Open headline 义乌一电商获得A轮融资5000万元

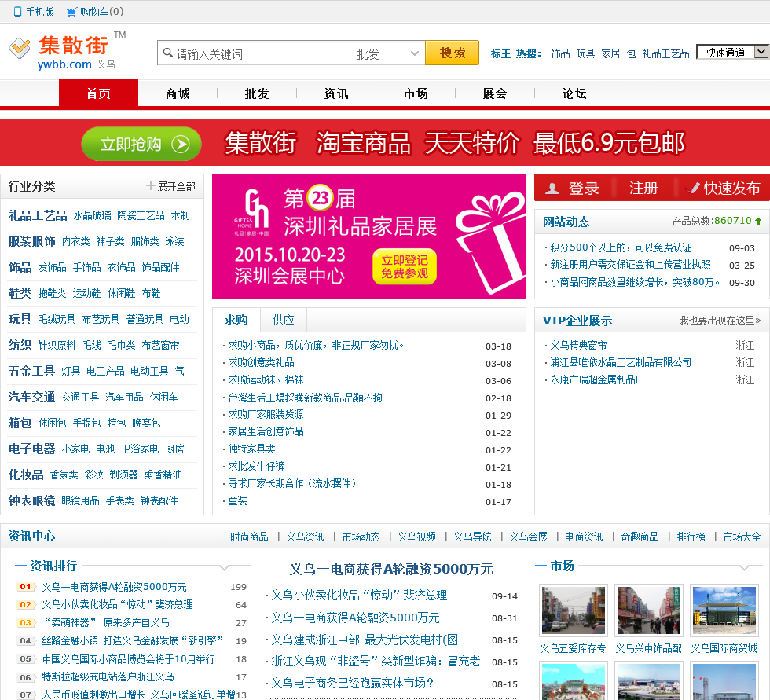pos(391,569)
